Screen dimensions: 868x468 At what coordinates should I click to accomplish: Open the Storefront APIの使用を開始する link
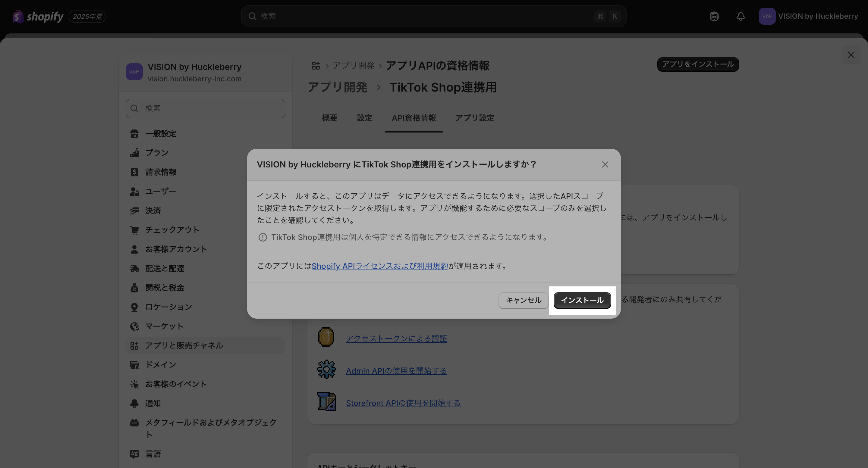click(403, 403)
